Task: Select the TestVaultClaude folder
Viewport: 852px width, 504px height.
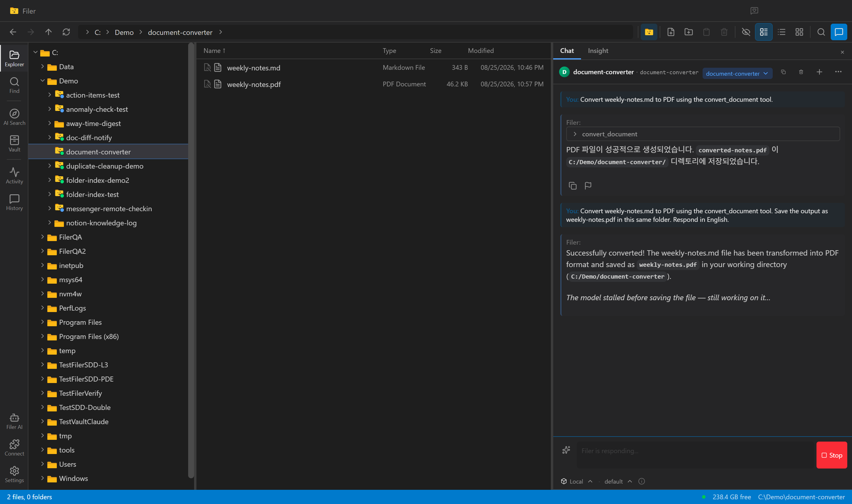Action: [x=83, y=421]
